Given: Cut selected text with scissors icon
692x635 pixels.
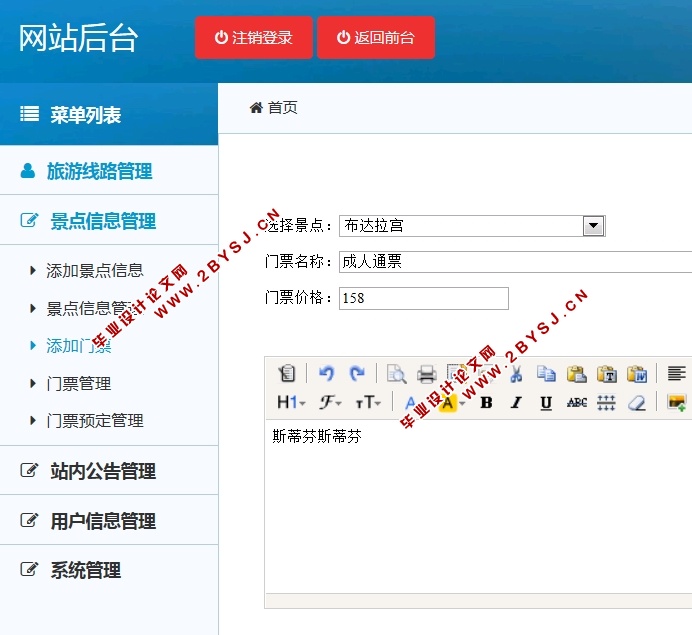Looking at the screenshot, I should [x=516, y=374].
